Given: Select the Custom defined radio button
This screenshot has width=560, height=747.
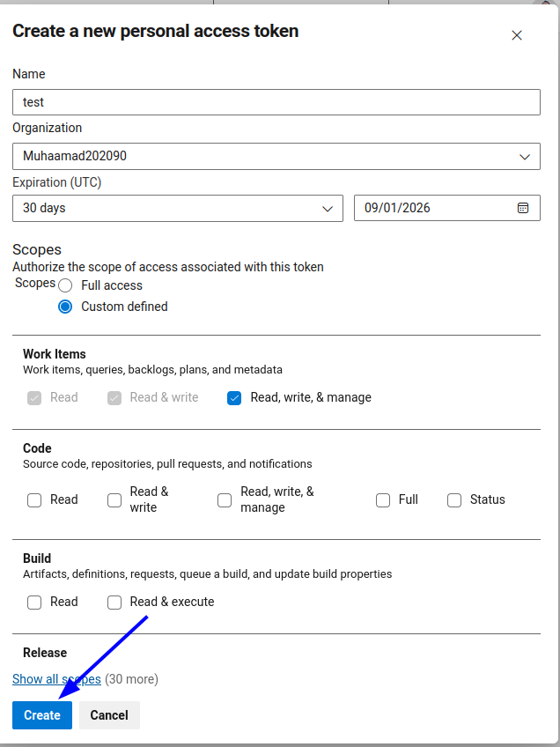Looking at the screenshot, I should (65, 307).
